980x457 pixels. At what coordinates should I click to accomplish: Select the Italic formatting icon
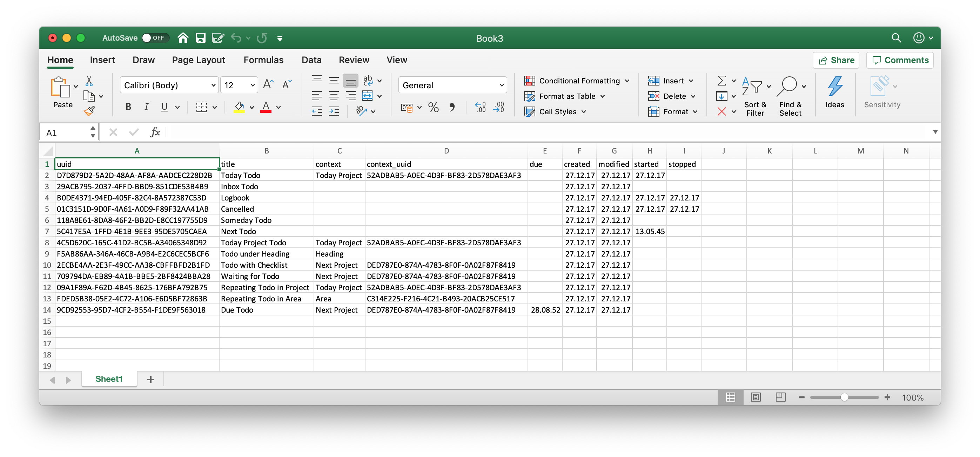(x=146, y=107)
